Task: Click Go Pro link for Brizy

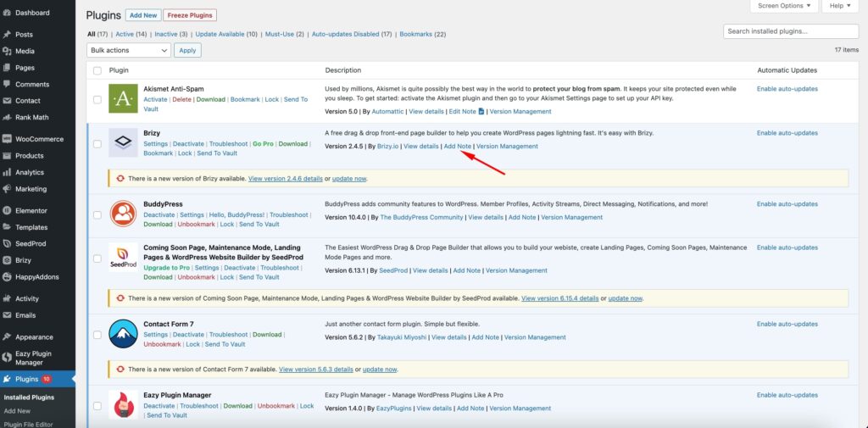Action: pyautogui.click(x=263, y=144)
